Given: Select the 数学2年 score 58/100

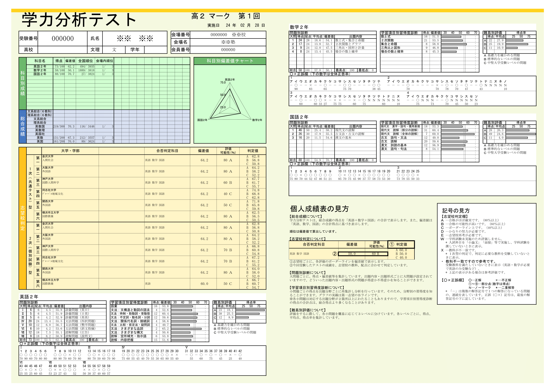Looking at the screenshot, I should pos(59,70).
